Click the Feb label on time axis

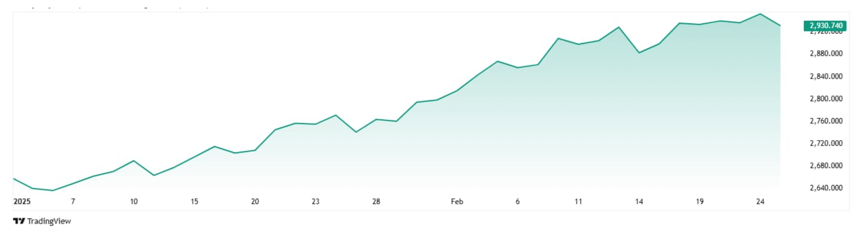click(x=457, y=202)
